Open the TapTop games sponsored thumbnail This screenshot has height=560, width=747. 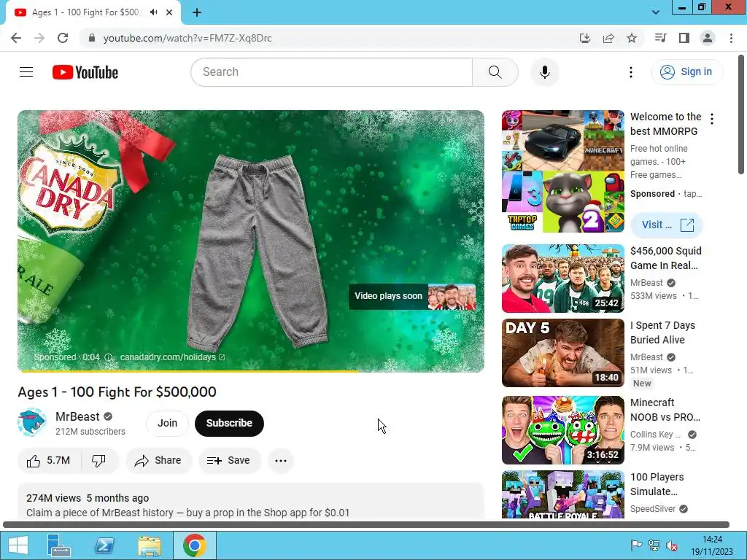pos(562,171)
